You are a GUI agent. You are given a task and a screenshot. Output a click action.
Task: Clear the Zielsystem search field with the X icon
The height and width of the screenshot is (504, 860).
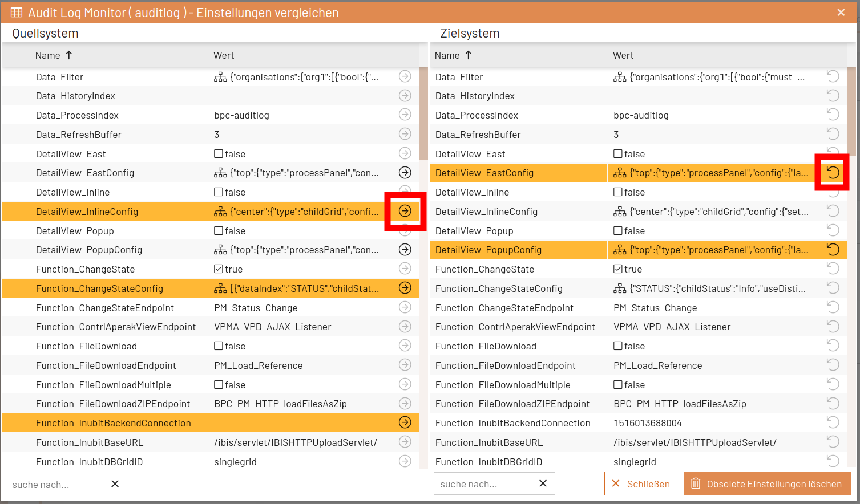point(543,483)
